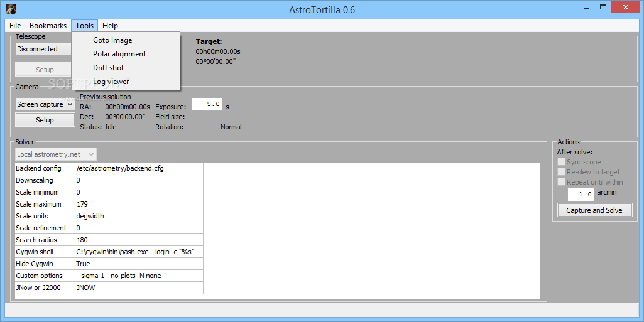
Task: Select the Scale minimum value cell
Action: click(139, 192)
